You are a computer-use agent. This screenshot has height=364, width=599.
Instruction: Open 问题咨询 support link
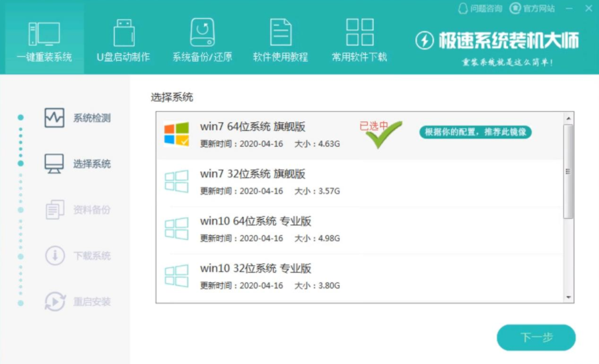coord(479,9)
